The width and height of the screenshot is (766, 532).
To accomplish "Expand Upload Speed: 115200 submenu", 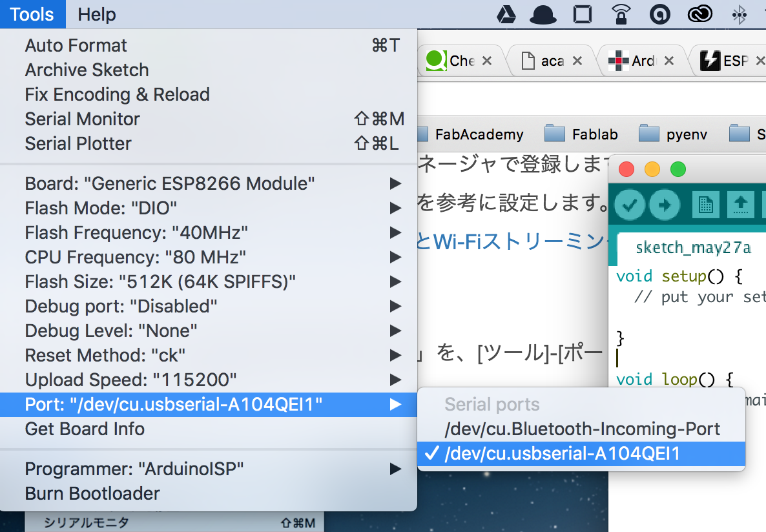I will [209, 380].
